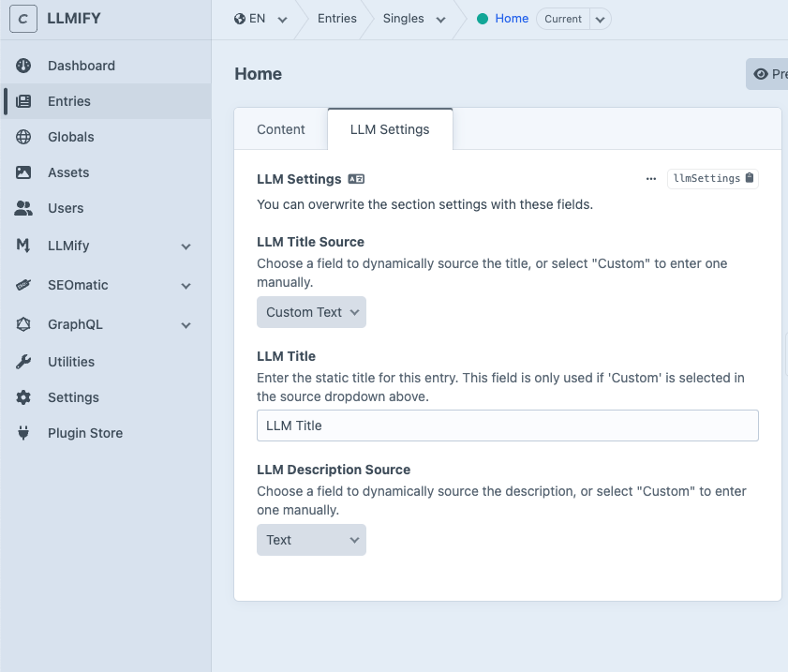This screenshot has height=672, width=788.
Task: Click the llmSettings field handle badge
Action: coord(713,178)
